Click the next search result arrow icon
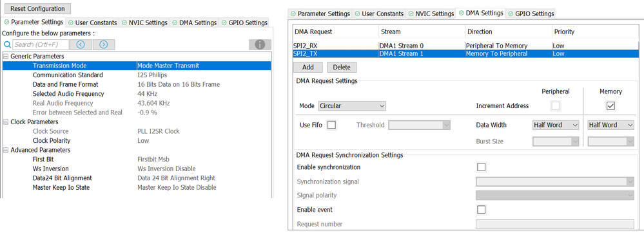 click(104, 44)
